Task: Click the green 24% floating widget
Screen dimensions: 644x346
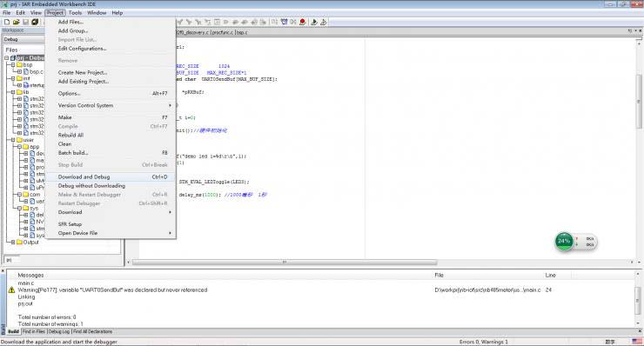Action: click(564, 241)
